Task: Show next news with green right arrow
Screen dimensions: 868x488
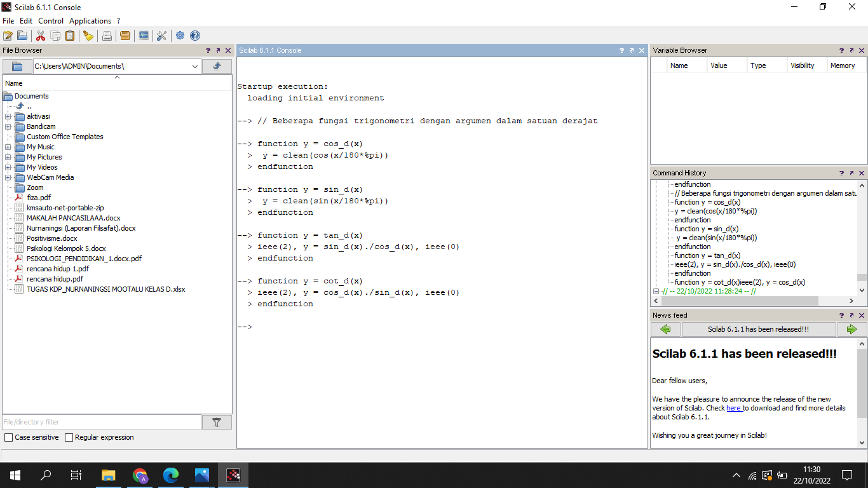Action: [x=851, y=329]
